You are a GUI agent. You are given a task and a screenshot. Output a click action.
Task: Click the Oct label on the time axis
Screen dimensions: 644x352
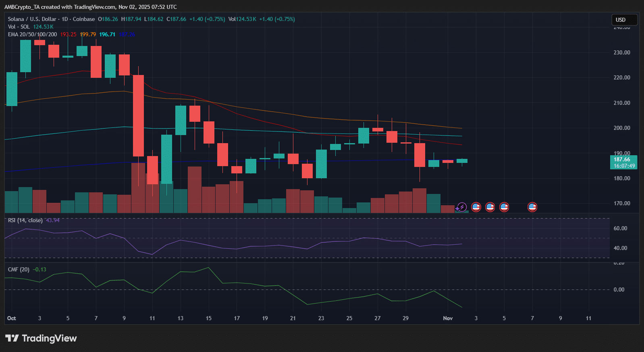point(12,318)
